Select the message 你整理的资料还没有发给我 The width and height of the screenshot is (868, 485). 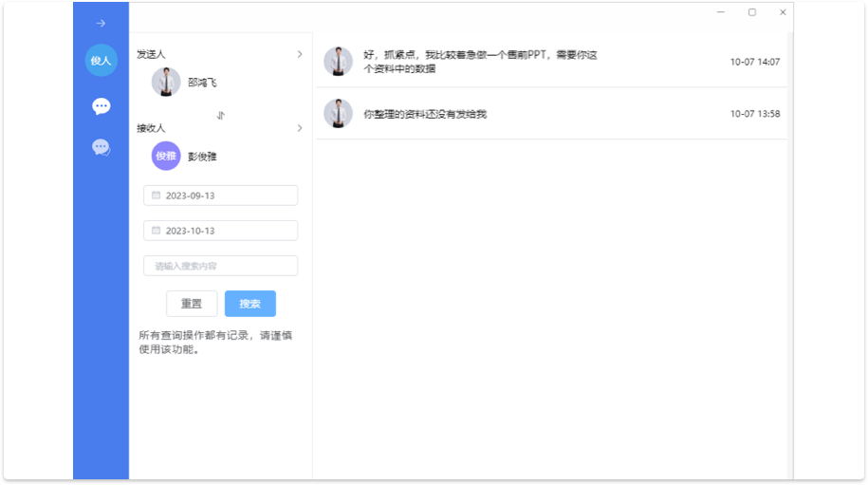click(x=550, y=114)
